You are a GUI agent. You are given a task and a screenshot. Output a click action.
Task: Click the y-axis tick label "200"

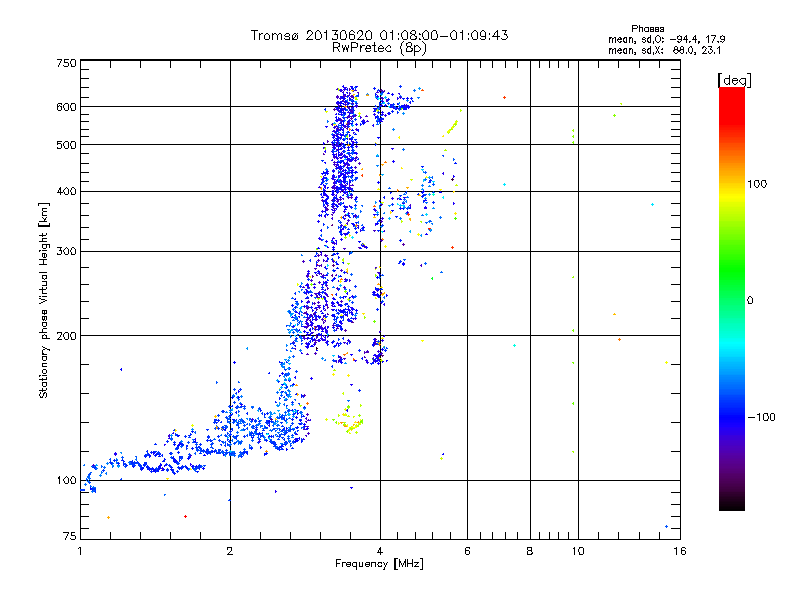(66, 336)
